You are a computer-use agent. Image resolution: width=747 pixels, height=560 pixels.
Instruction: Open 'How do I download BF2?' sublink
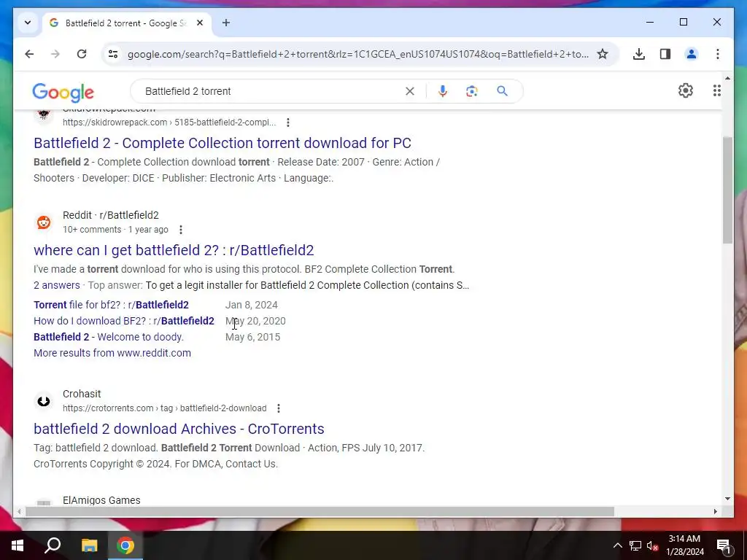pyautogui.click(x=124, y=321)
